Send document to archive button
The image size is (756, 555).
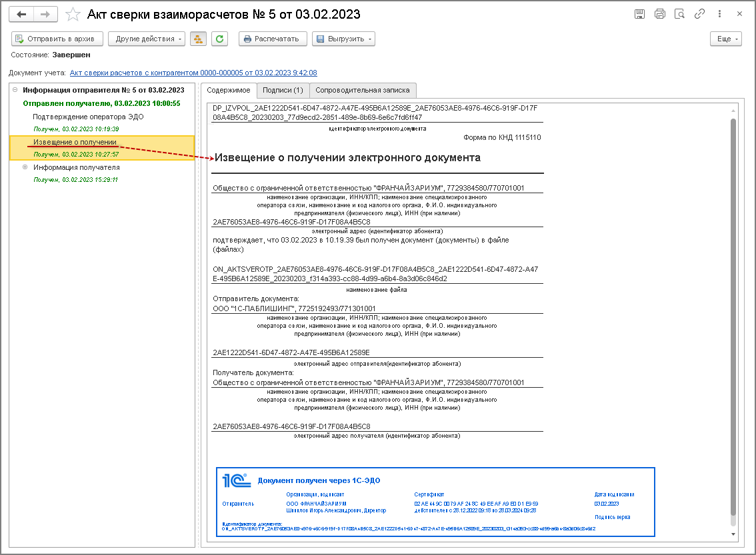coord(57,39)
